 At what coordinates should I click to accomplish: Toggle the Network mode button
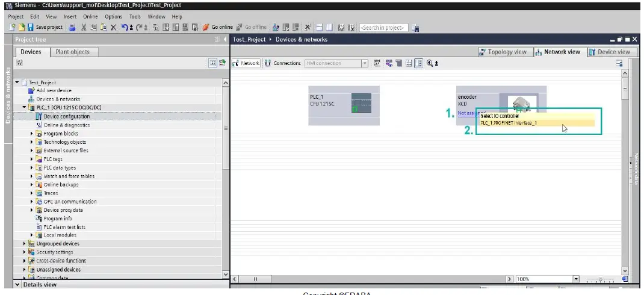click(x=246, y=63)
